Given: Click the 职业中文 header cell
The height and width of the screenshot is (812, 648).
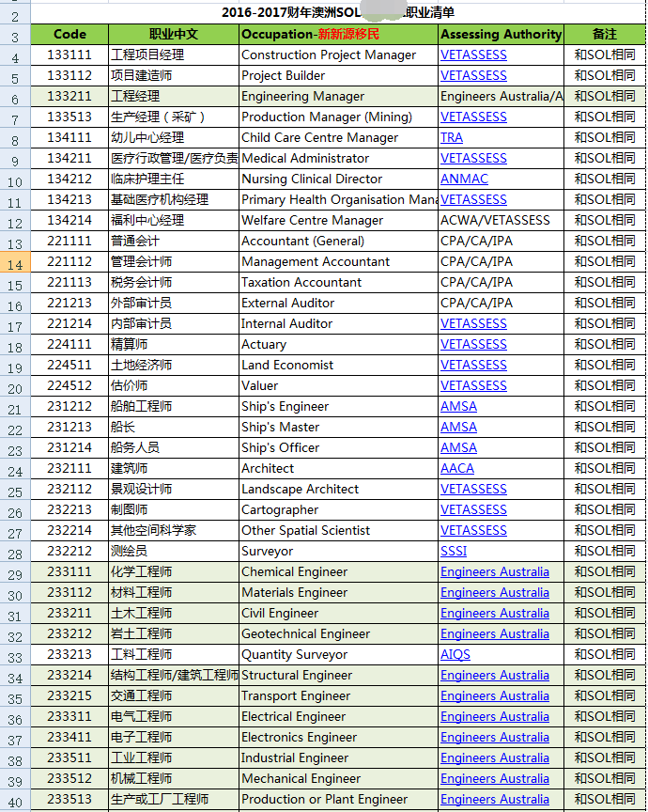Looking at the screenshot, I should [174, 35].
